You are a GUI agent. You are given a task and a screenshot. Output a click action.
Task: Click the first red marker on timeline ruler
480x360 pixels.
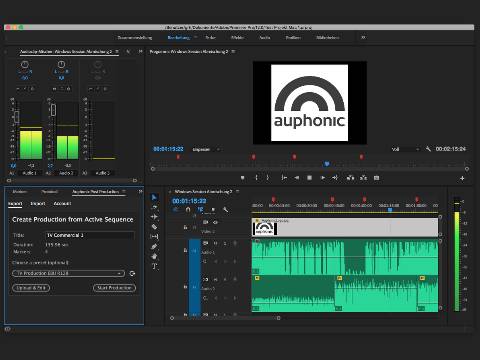point(273,199)
